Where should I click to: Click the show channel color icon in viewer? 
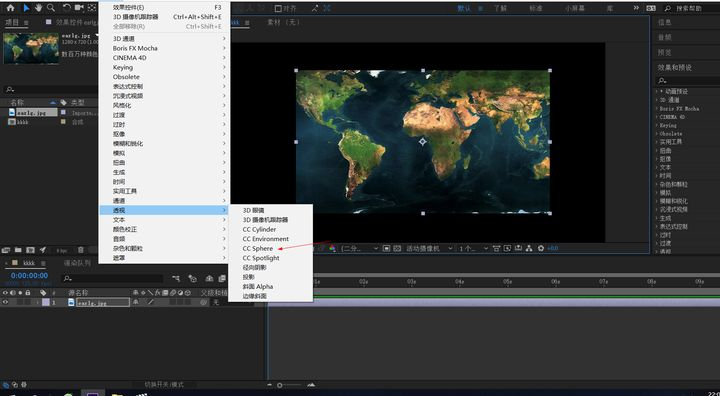[x=332, y=249]
